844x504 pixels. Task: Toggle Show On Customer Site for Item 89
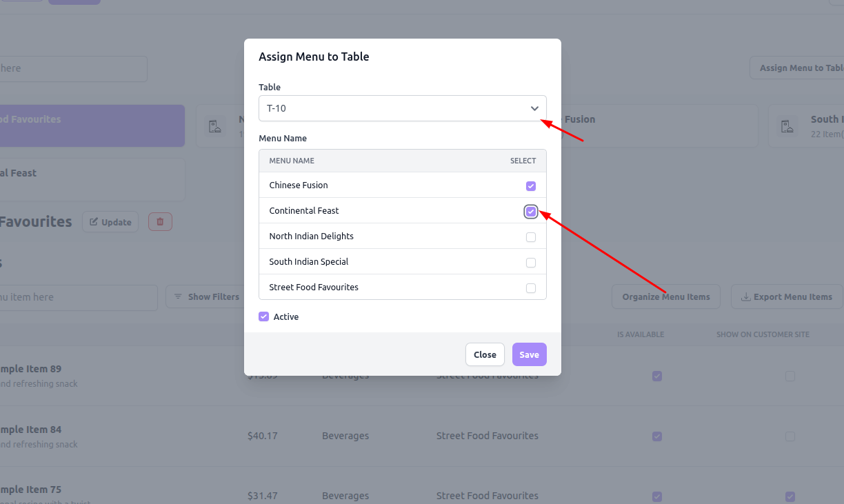pyautogui.click(x=790, y=376)
